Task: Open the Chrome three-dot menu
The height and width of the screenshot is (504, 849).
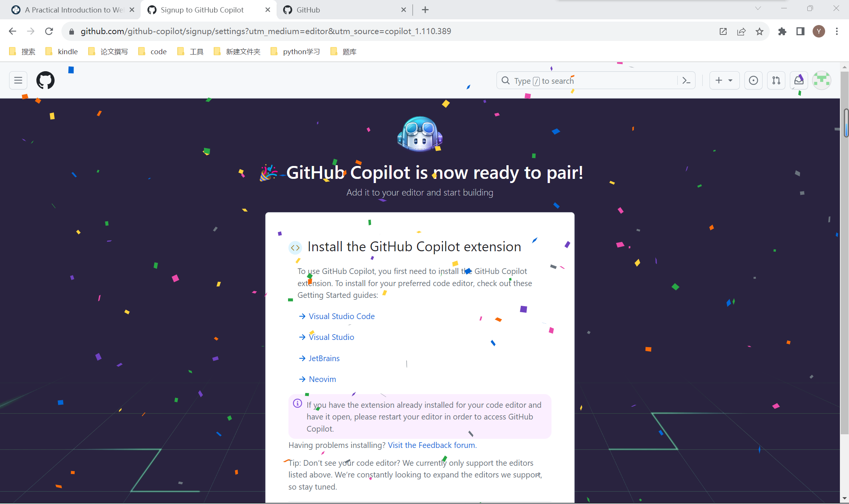Action: click(837, 31)
